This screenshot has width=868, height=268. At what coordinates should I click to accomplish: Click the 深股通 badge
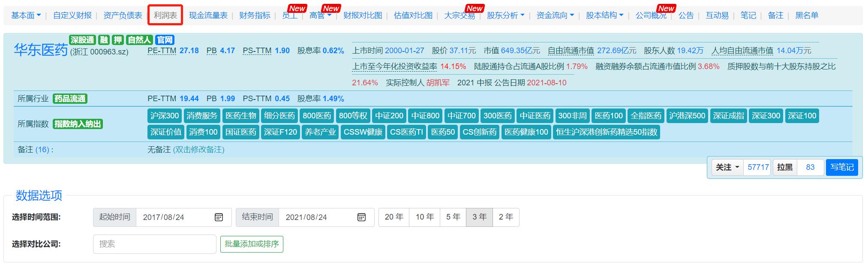[82, 40]
